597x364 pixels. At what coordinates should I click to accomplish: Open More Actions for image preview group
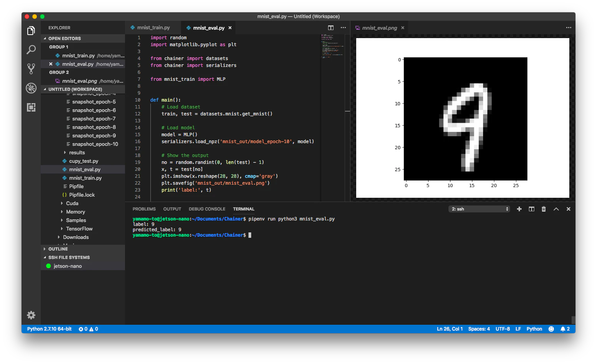569,28
